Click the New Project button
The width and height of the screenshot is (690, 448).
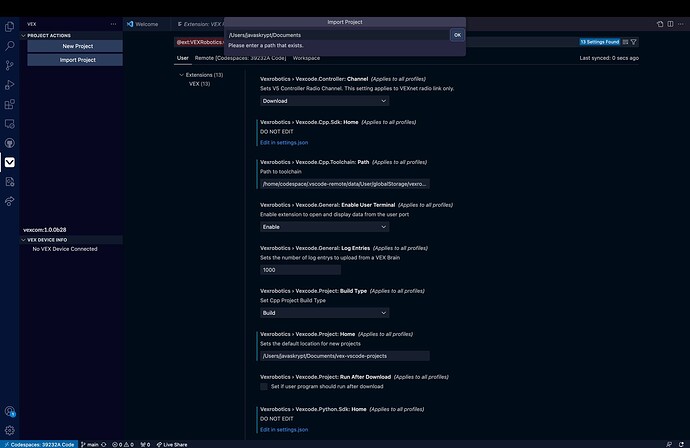(x=75, y=46)
